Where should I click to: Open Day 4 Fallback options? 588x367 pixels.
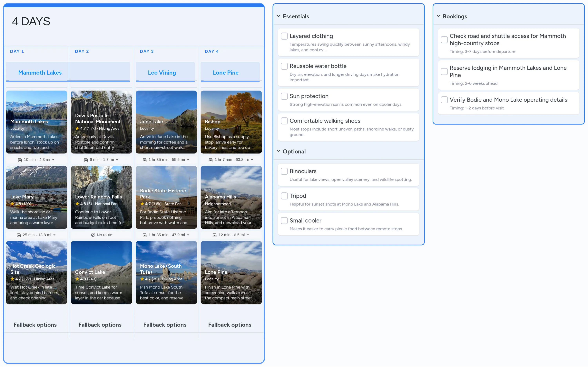coord(230,325)
